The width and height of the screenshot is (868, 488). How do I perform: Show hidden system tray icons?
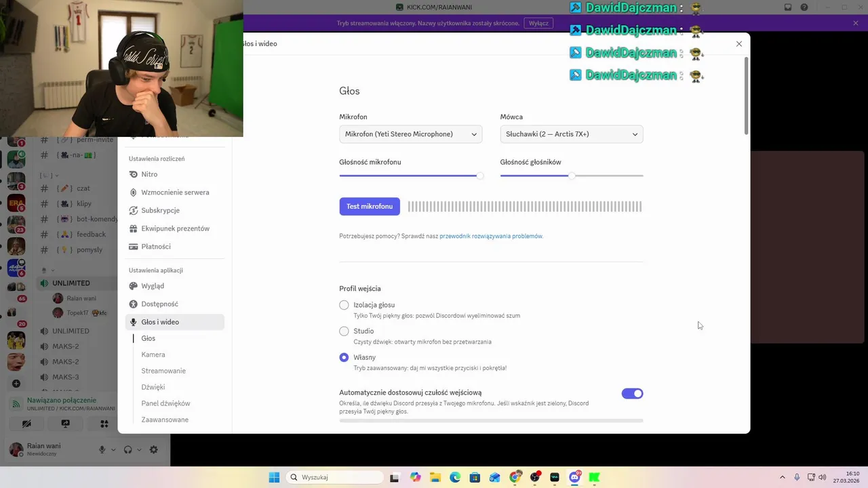pos(782,477)
